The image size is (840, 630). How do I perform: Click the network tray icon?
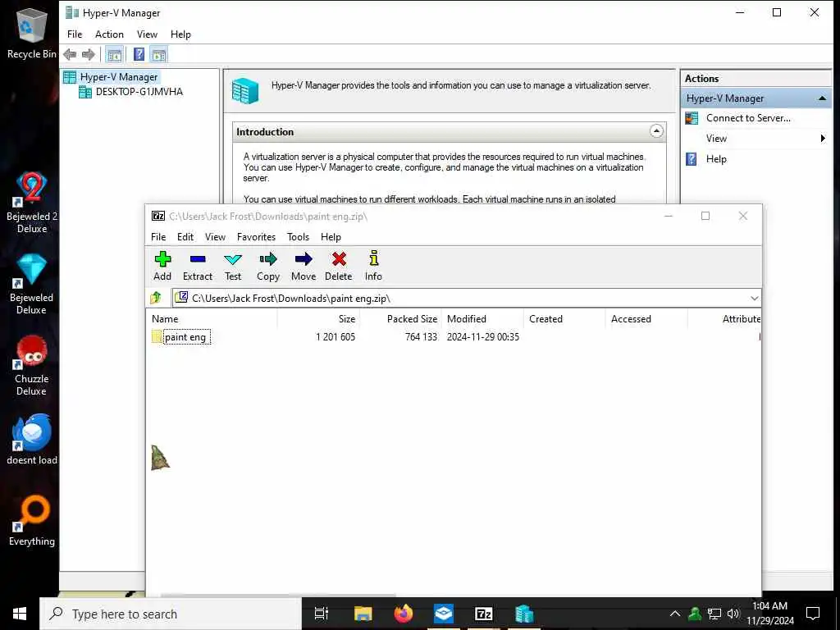pos(714,614)
